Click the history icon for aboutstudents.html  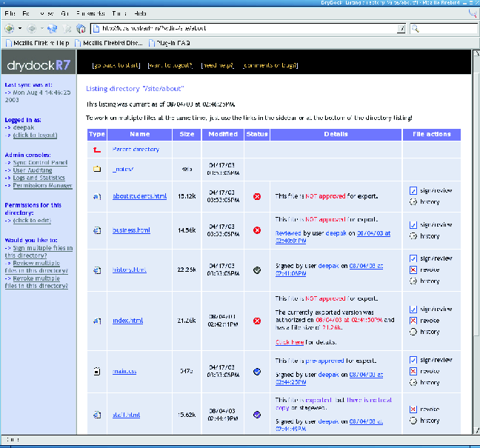(413, 201)
